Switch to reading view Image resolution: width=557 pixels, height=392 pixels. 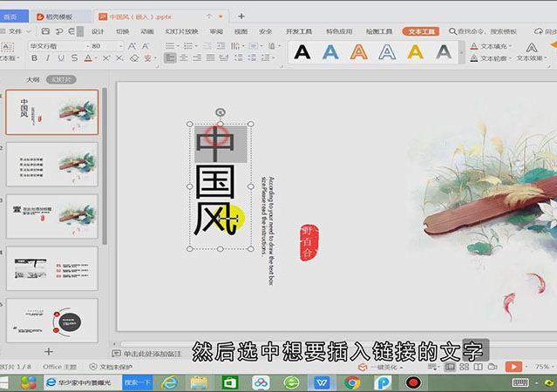click(x=478, y=367)
